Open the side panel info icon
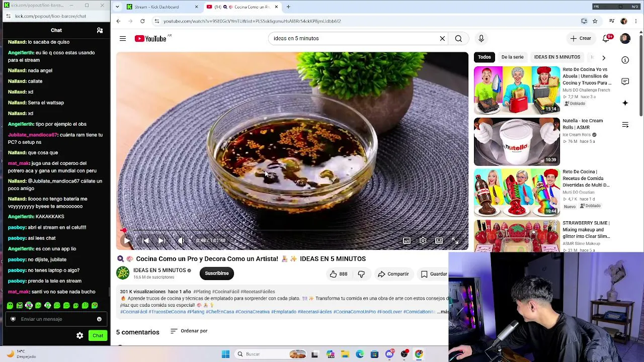The width and height of the screenshot is (644, 362). (x=625, y=60)
